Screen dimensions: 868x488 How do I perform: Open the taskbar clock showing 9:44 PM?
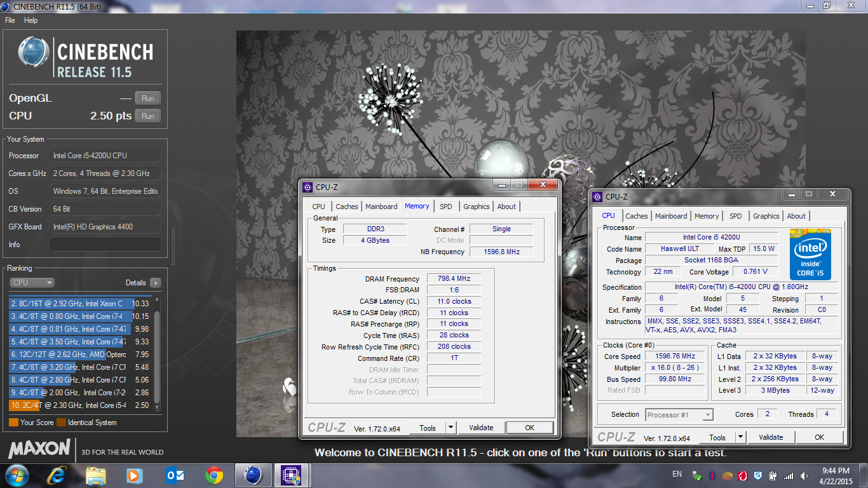click(x=836, y=475)
